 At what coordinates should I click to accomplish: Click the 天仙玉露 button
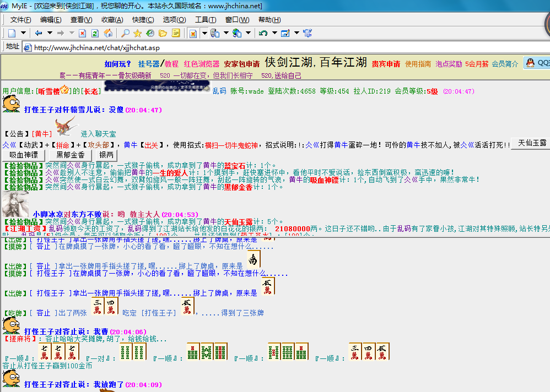click(x=530, y=143)
